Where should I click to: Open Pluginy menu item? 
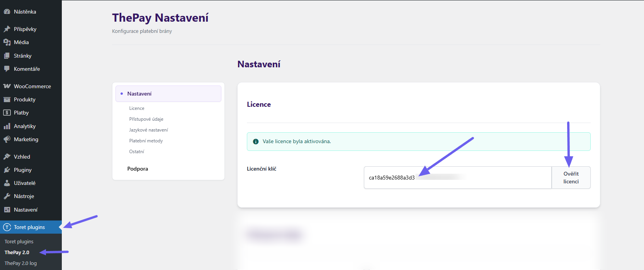click(x=31, y=170)
